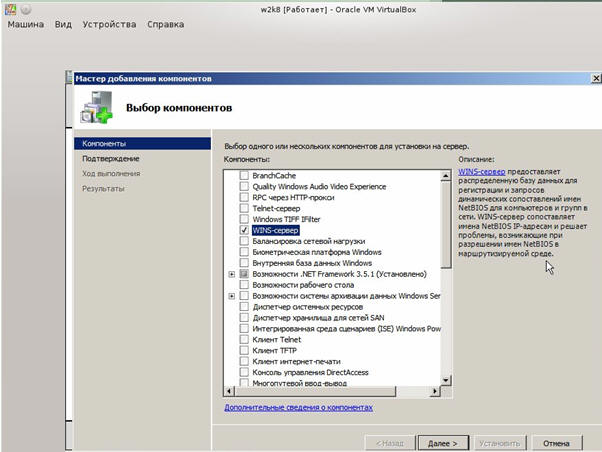602x452 pixels.
Task: Enable the Telnet-сервер checkbox
Action: click(244, 209)
